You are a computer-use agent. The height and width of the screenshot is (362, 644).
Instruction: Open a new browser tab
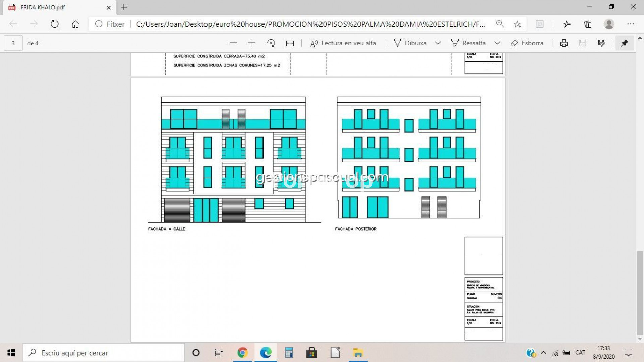point(124,7)
